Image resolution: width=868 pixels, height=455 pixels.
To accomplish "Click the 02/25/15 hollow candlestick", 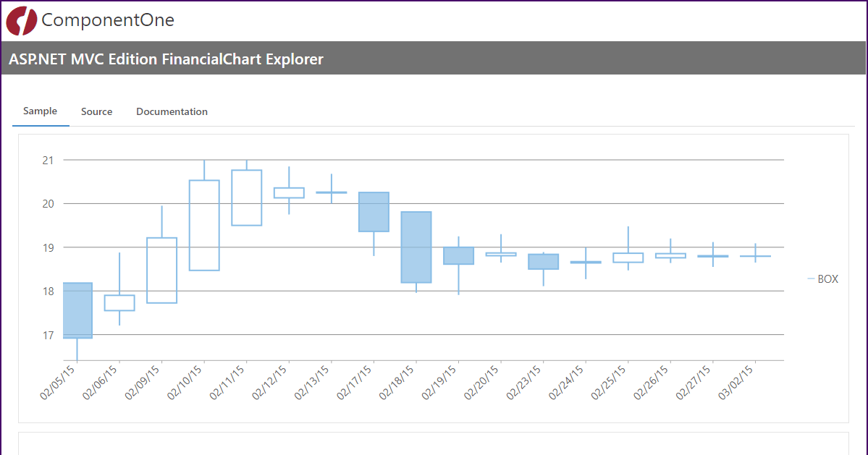I will (628, 258).
